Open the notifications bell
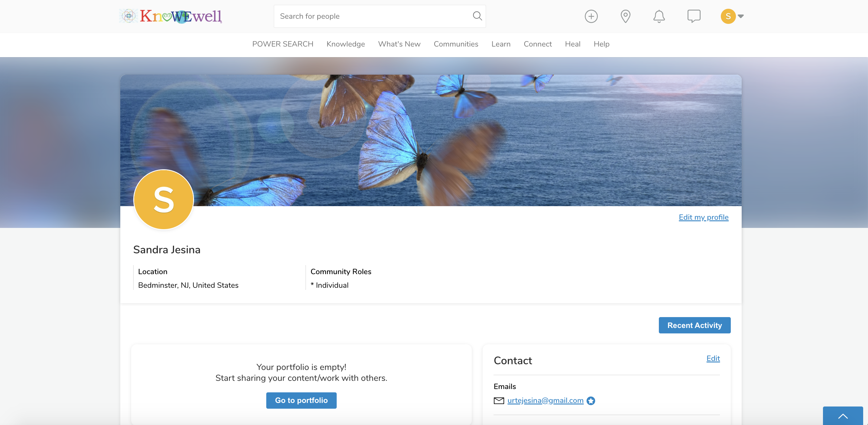 (x=659, y=16)
